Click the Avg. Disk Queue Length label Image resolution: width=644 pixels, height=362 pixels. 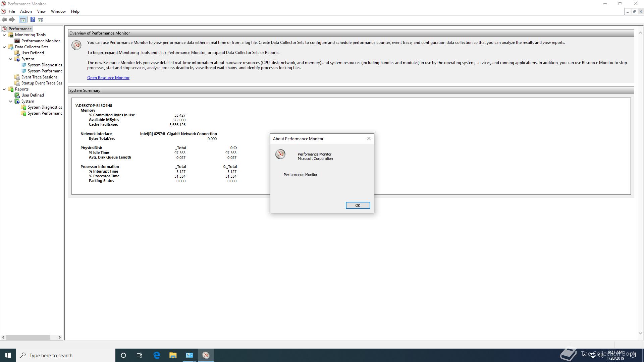(110, 157)
